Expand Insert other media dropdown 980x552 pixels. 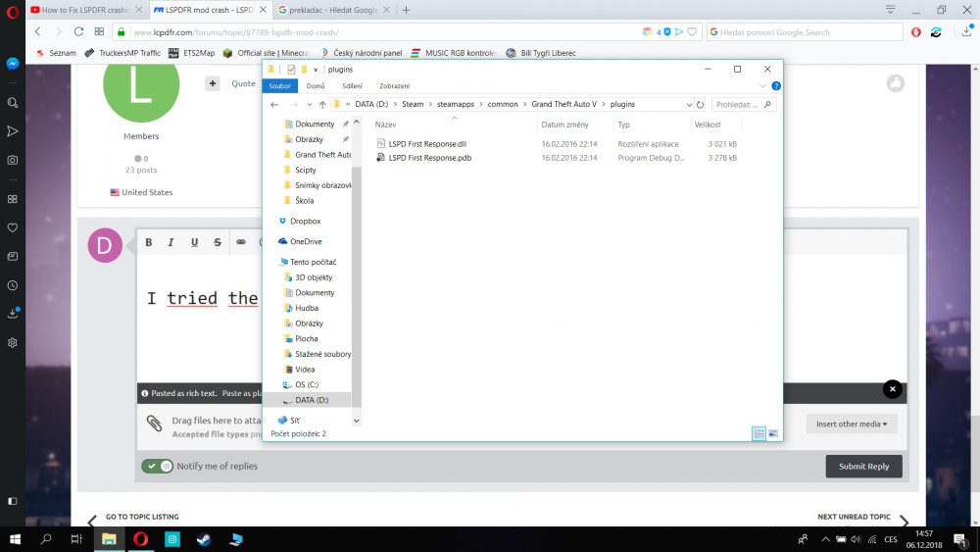852,424
